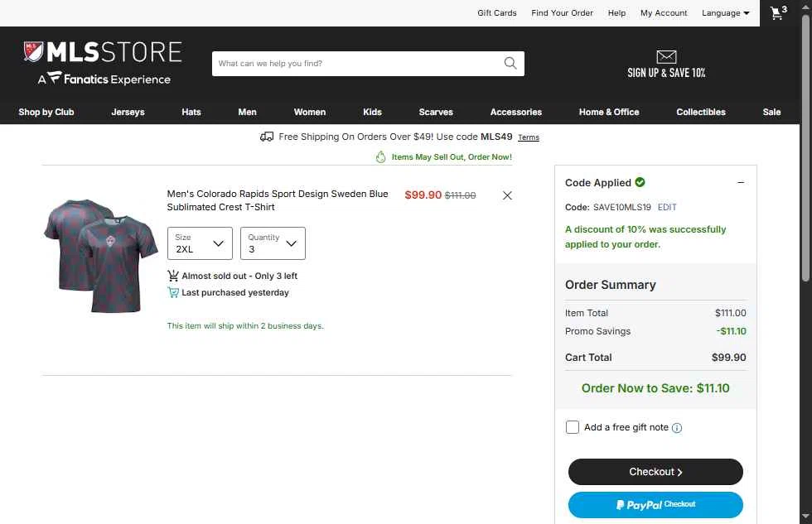The image size is (812, 524).
Task: Select the Sale navigation item
Action: click(x=771, y=112)
